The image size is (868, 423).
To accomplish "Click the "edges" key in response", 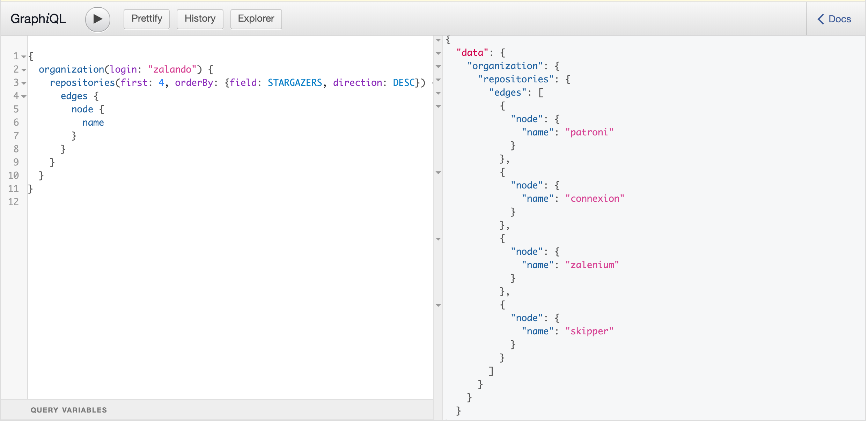I will point(508,92).
